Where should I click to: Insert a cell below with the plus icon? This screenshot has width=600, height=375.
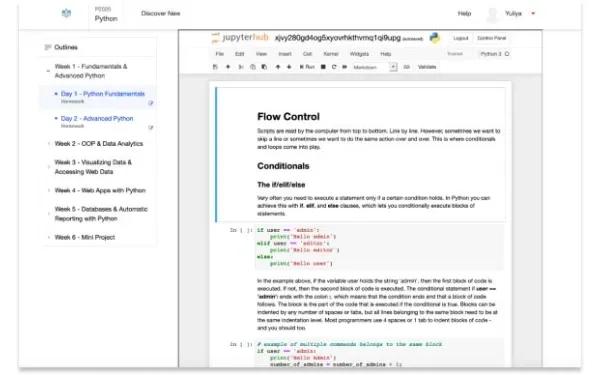[x=228, y=67]
